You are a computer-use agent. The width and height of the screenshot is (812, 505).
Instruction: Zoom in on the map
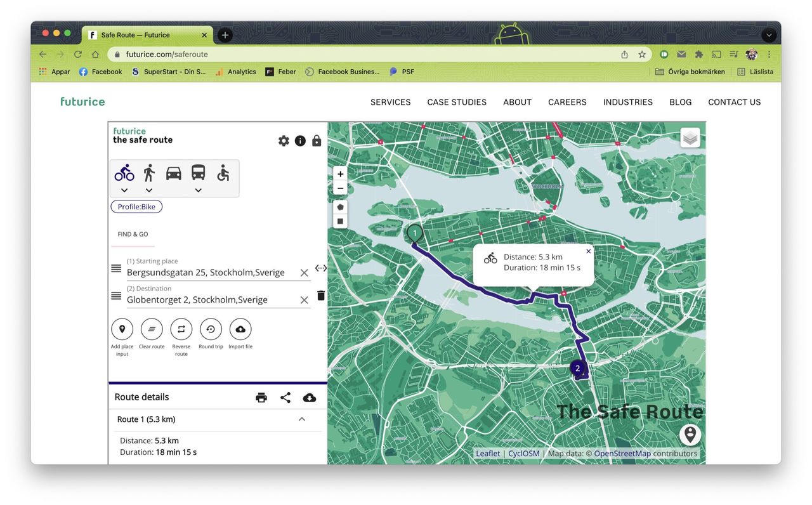click(x=341, y=174)
